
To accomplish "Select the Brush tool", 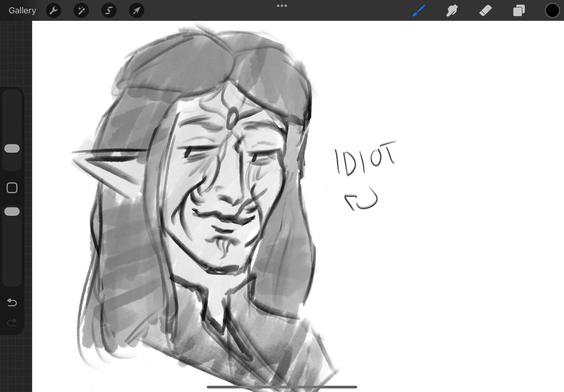I will point(418,10).
